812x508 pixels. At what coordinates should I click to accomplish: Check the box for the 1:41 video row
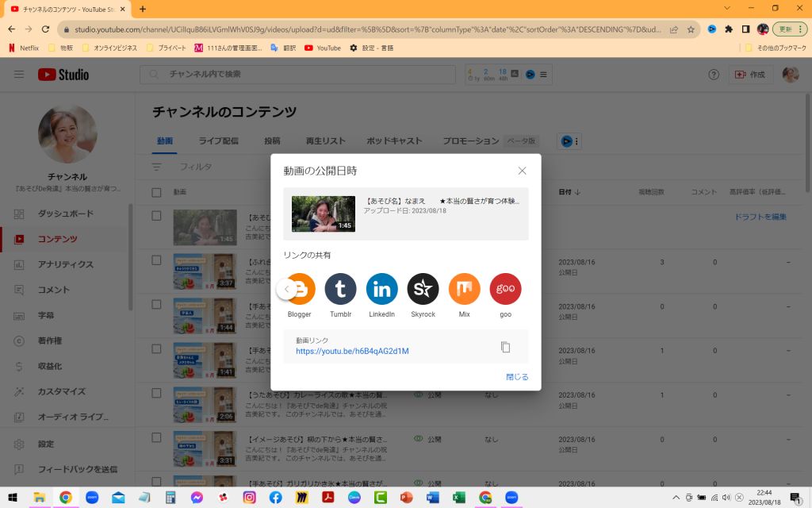(x=156, y=349)
